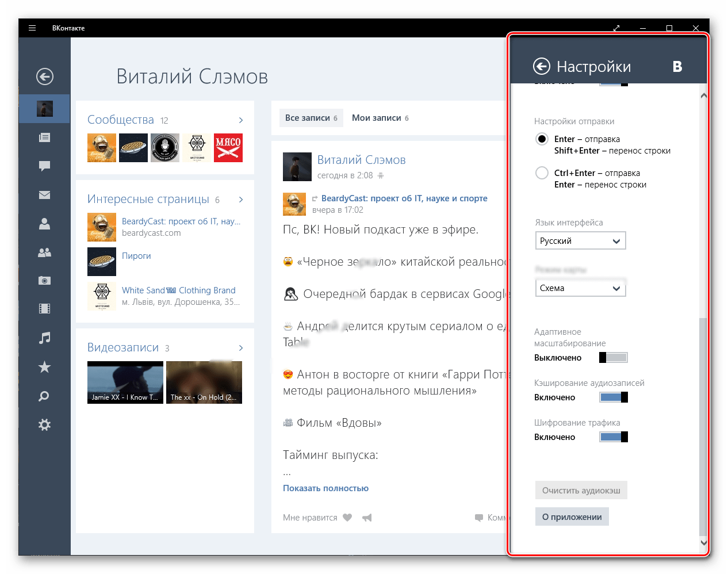Open videos film icon in sidebar

tap(44, 309)
